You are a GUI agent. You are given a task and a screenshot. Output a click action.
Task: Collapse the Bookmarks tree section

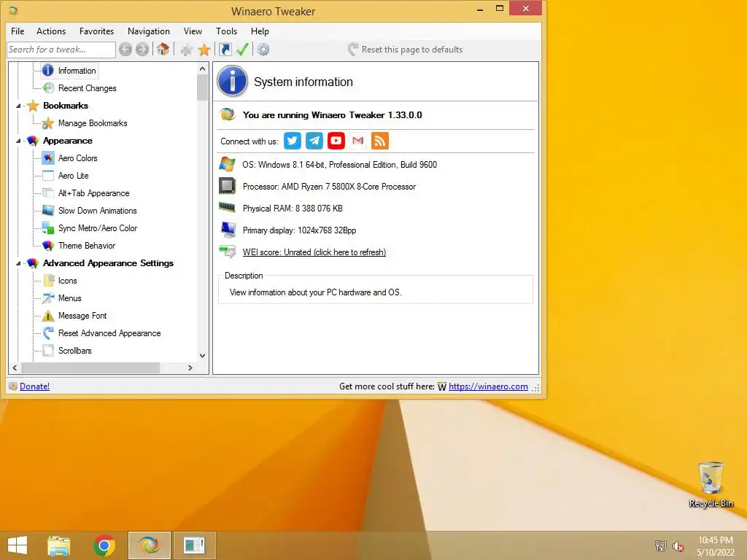(x=18, y=106)
